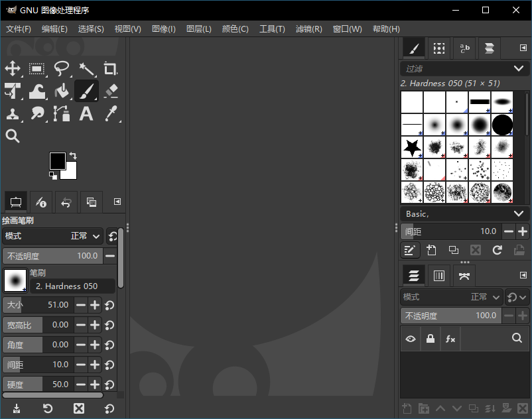Select the Text tool
Screen dimensions: 532x419
click(x=87, y=114)
